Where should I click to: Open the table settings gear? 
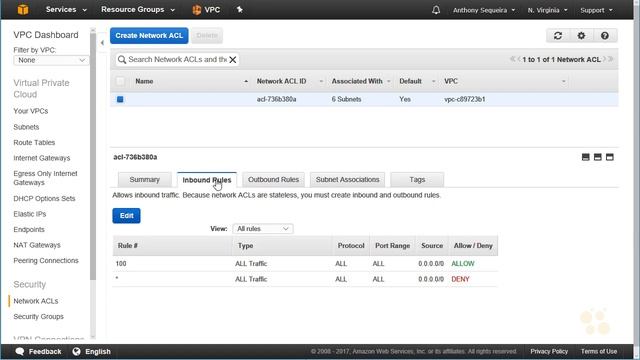click(x=581, y=36)
